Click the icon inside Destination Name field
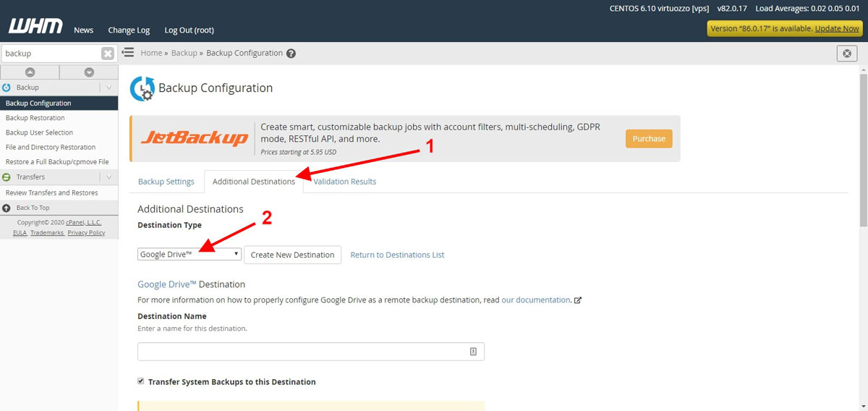 [473, 352]
